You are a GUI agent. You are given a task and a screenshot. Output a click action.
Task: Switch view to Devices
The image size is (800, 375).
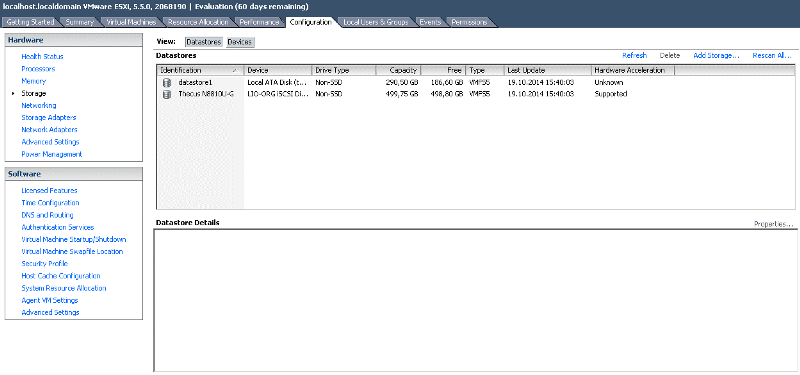click(x=239, y=42)
